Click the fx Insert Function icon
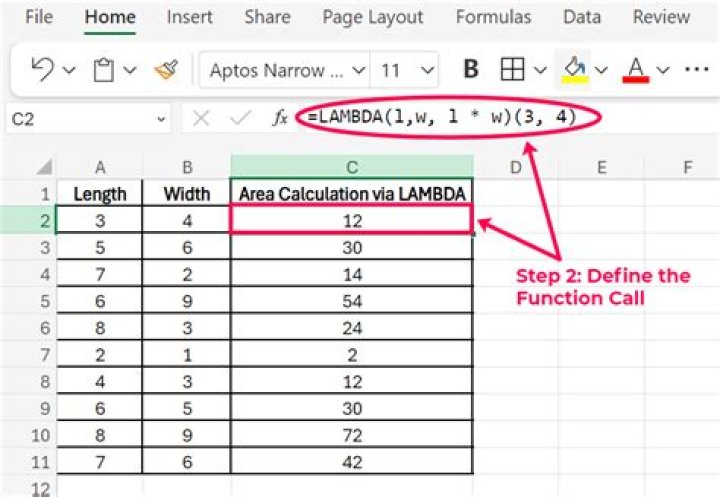Image resolution: width=720 pixels, height=497 pixels. pos(281,119)
